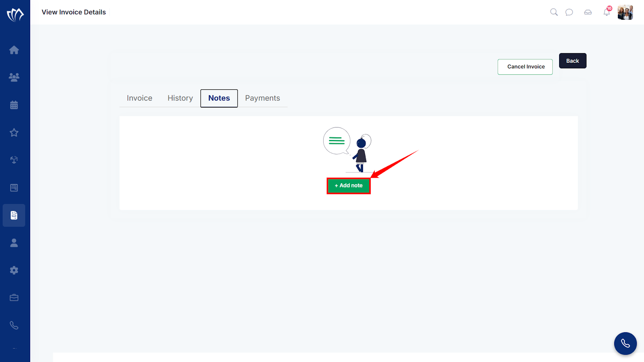Open the settings gear icon in sidebar
644x362 pixels.
pos(14,270)
